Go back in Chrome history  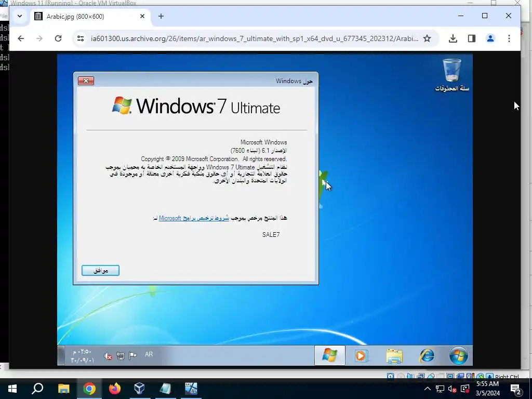pyautogui.click(x=21, y=38)
